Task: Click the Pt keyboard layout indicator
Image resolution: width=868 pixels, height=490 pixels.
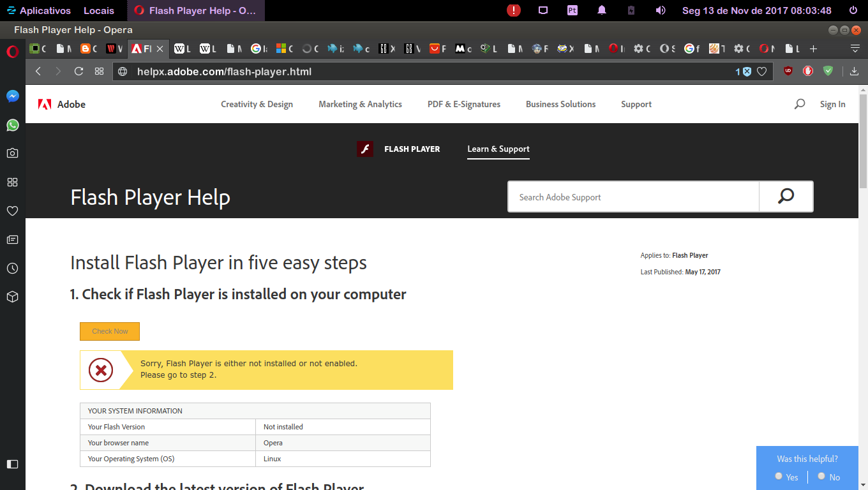Action: [572, 10]
